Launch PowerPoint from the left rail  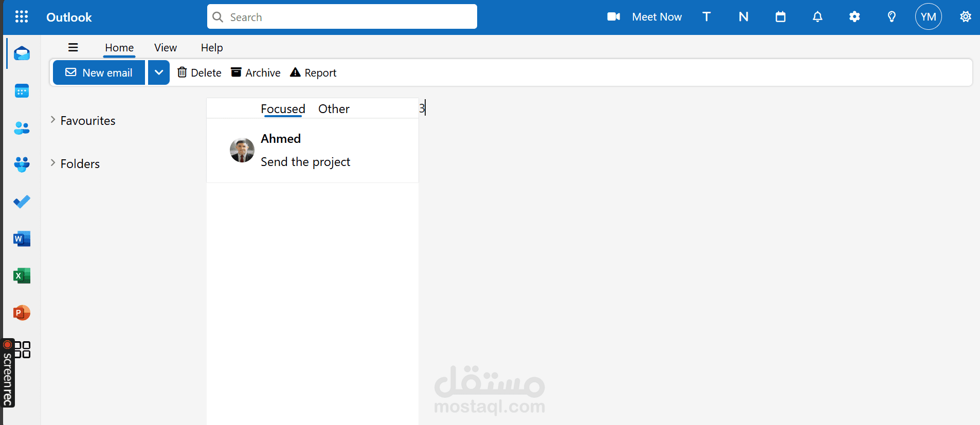(22, 312)
